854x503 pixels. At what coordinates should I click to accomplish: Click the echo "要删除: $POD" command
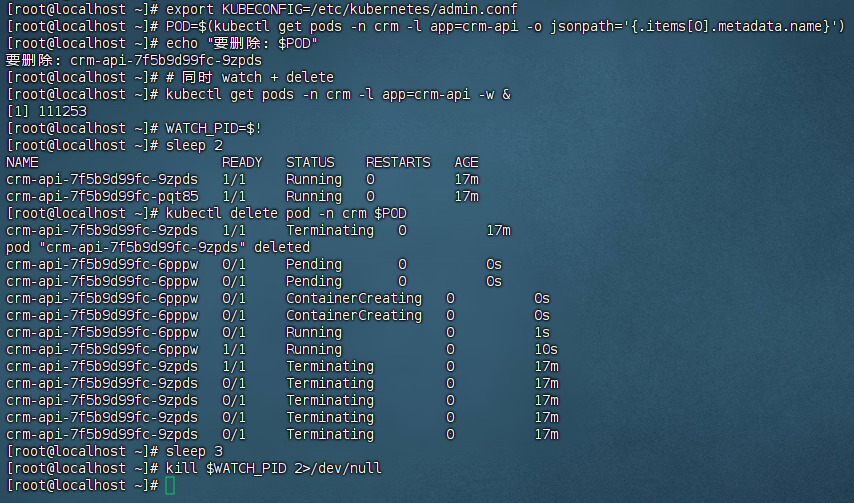[241, 43]
